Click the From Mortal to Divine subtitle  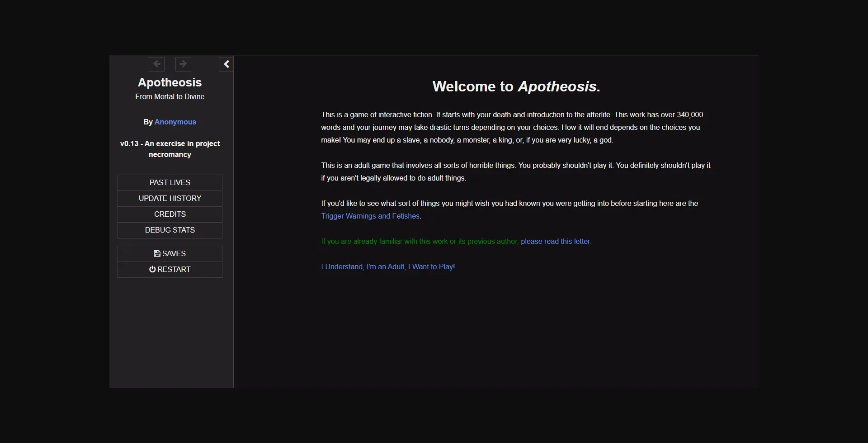170,96
